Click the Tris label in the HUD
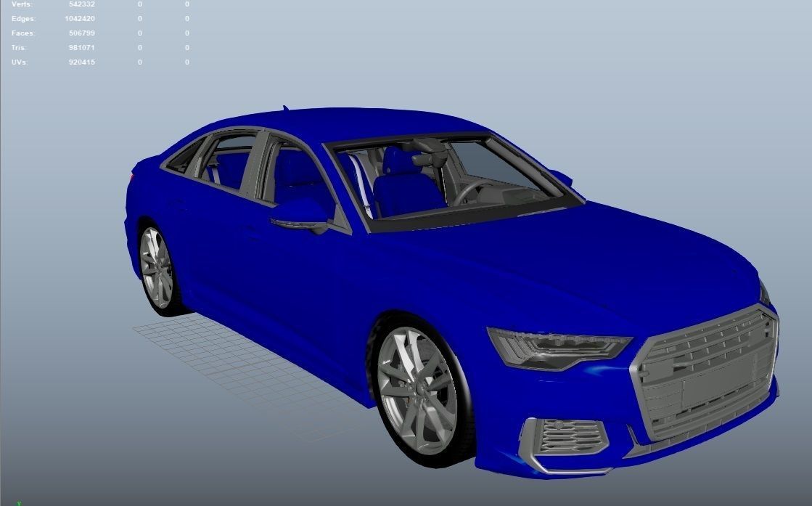812x506 pixels. point(19,48)
